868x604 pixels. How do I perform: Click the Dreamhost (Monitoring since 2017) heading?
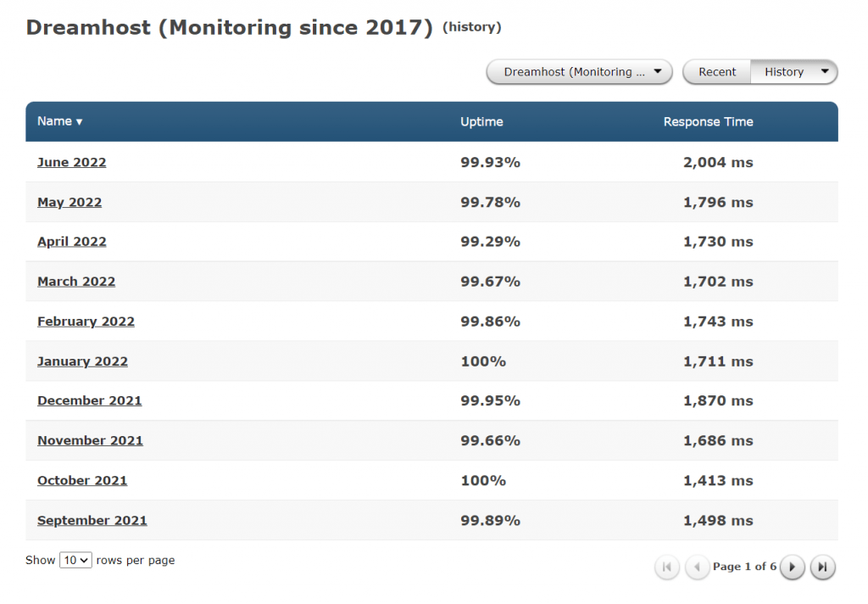click(229, 28)
